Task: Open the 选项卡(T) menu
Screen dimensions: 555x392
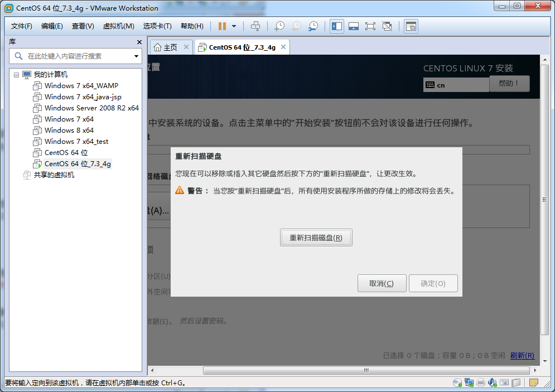Action: pyautogui.click(x=157, y=26)
